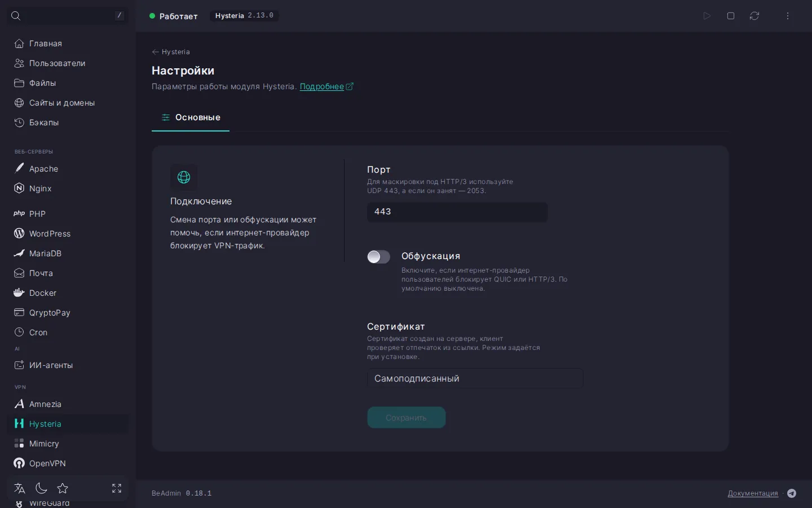
Task: Go back via the Hysteria breadcrumb link
Action: pos(171,52)
